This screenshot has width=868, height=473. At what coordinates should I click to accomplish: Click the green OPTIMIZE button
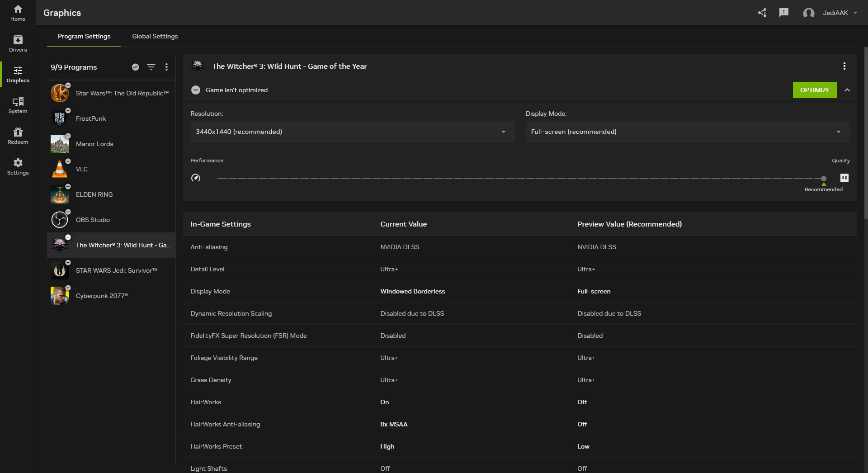pyautogui.click(x=815, y=90)
